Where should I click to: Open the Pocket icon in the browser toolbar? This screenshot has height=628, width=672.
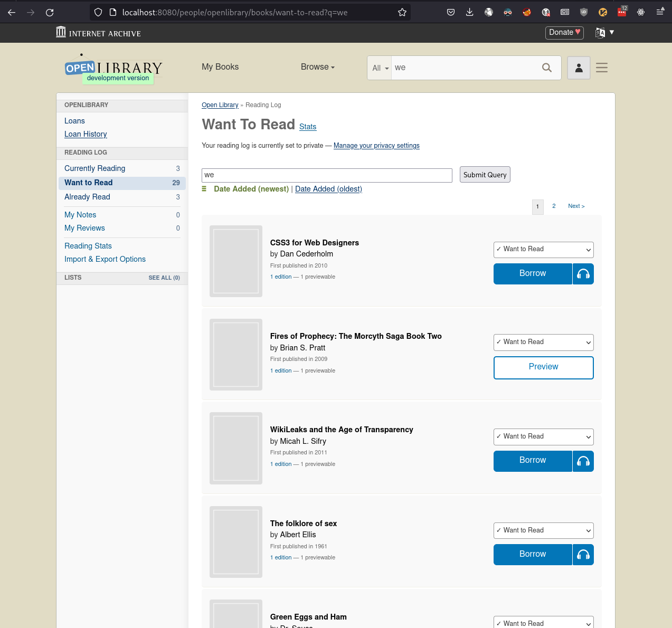click(451, 12)
